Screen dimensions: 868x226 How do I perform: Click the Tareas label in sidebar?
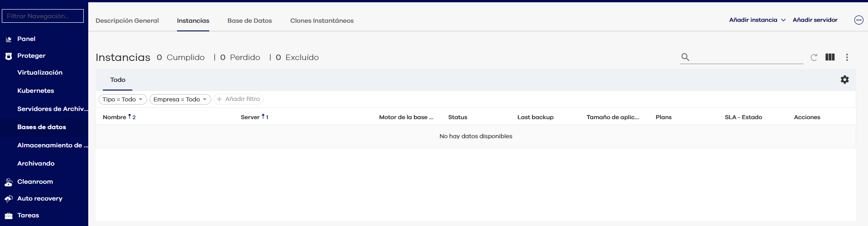28,216
